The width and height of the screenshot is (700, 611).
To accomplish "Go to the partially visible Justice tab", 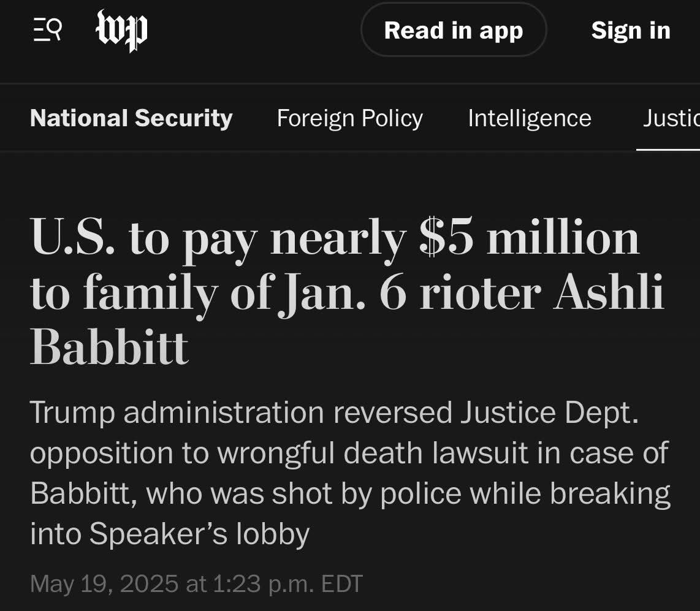I will pyautogui.click(x=671, y=118).
